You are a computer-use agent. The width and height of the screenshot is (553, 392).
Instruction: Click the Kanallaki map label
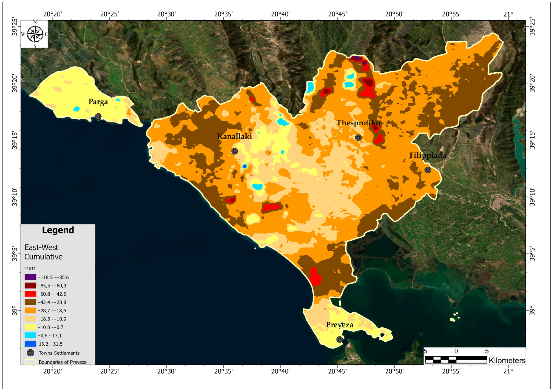(x=234, y=136)
